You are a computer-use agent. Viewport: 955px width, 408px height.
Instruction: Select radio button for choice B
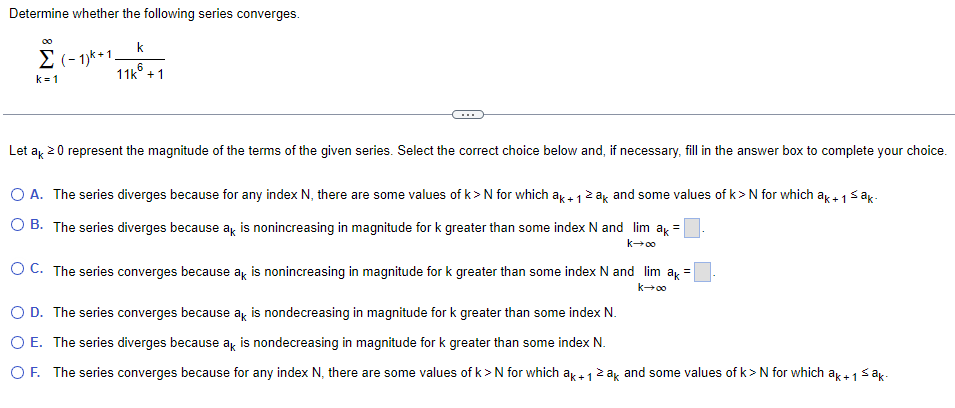click(x=18, y=225)
